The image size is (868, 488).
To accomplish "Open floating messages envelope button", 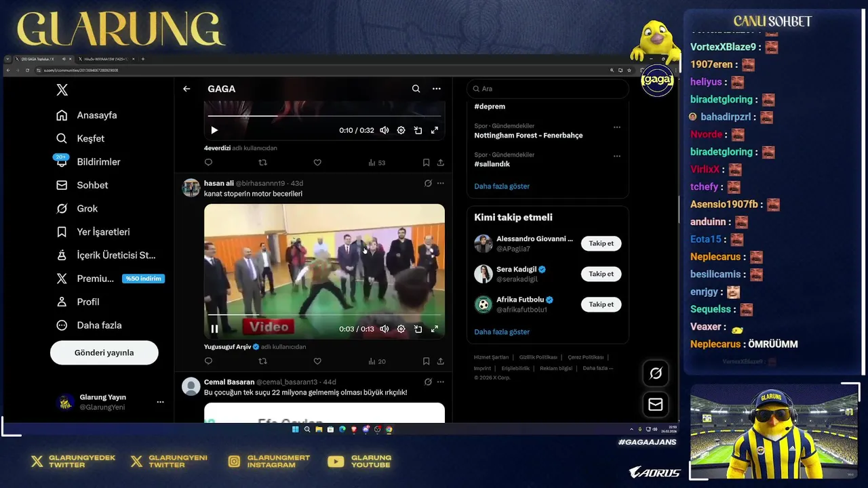I will tap(656, 405).
